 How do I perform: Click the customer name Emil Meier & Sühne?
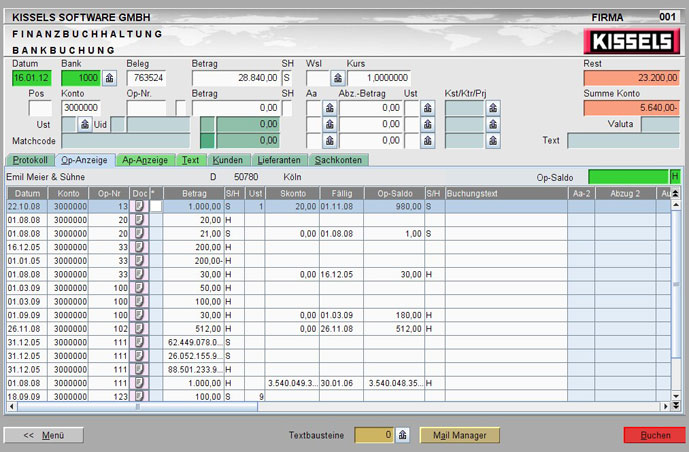point(46,177)
